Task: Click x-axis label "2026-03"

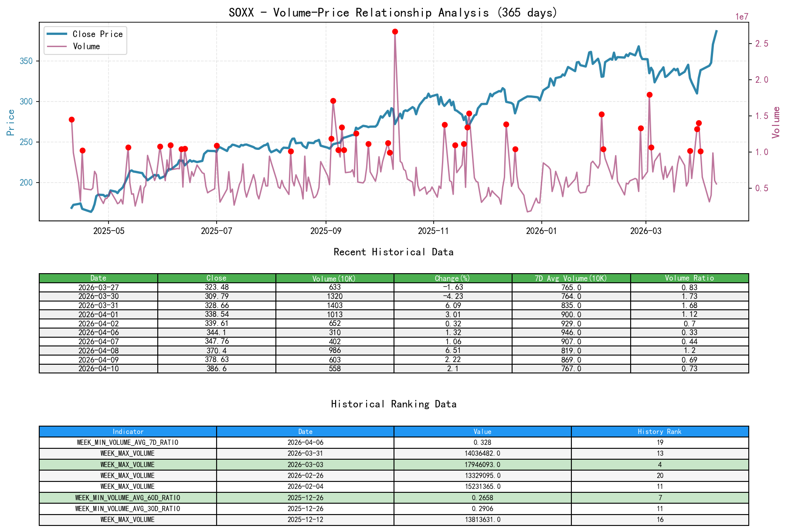Action: [646, 231]
